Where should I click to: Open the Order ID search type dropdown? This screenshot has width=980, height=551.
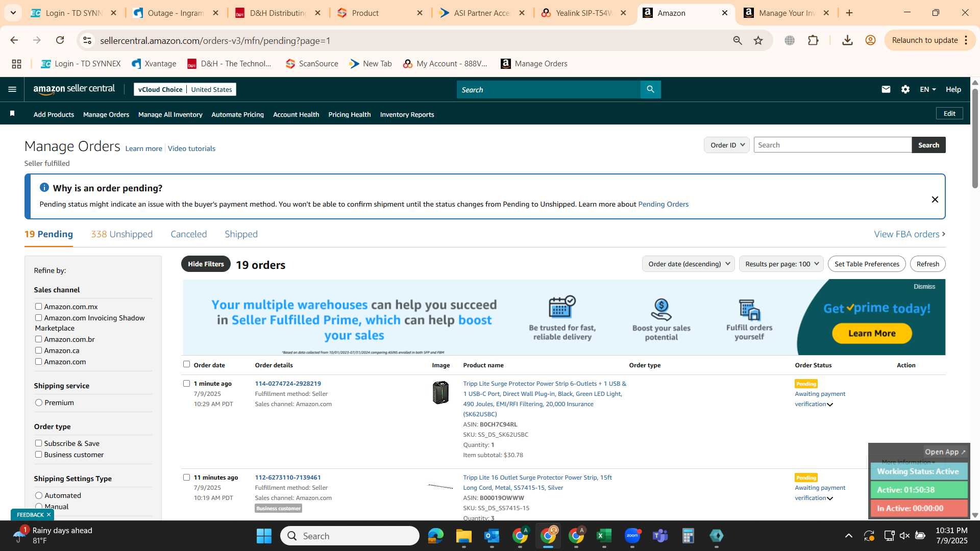[x=727, y=145]
